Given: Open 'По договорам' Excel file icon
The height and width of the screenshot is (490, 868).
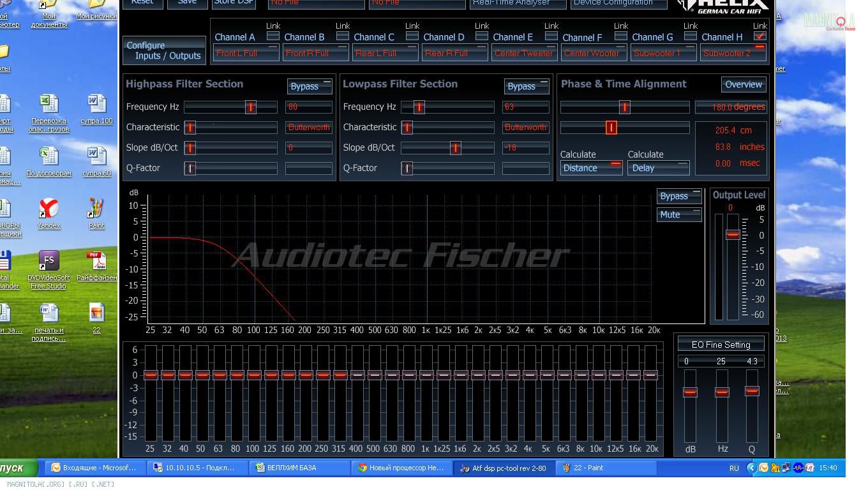Looking at the screenshot, I should [49, 161].
